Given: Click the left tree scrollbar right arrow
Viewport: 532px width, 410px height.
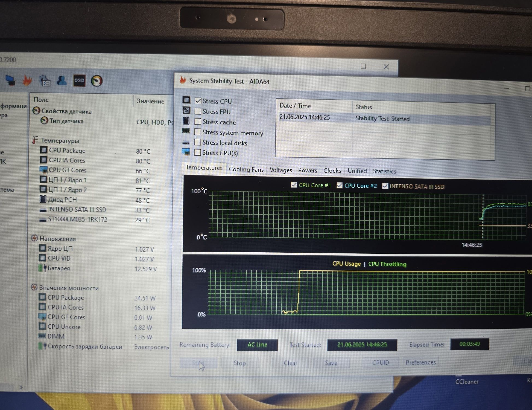Looking at the screenshot, I should pos(21,387).
